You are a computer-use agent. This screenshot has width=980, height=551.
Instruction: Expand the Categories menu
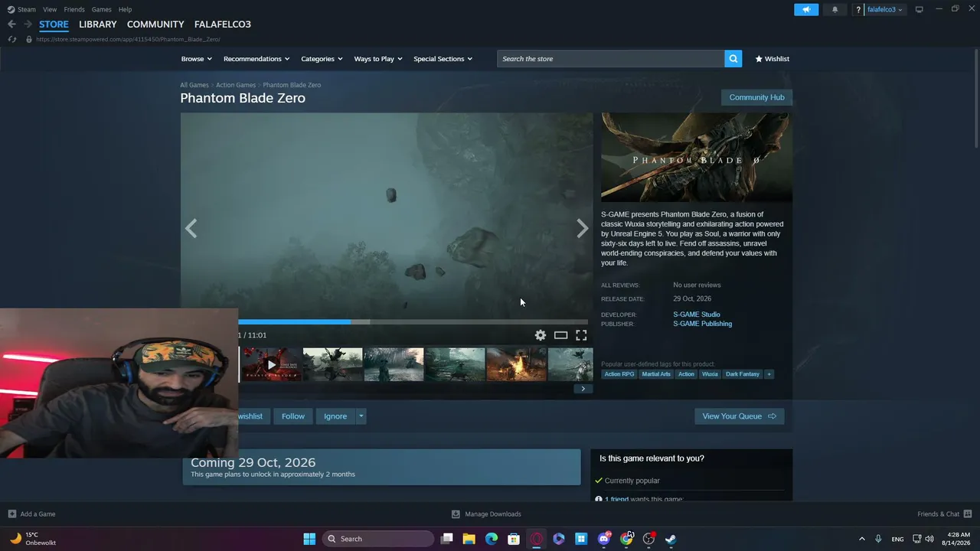(x=322, y=59)
